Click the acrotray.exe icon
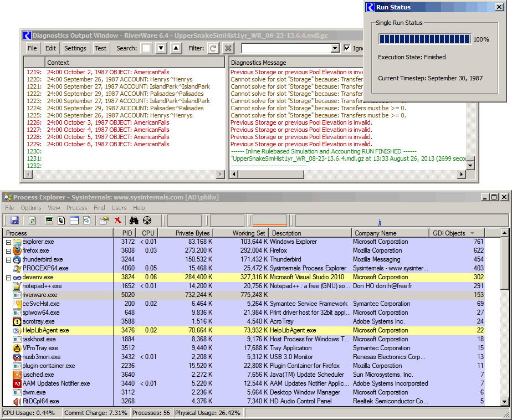Image resolution: width=512 pixels, height=420 pixels. [x=17, y=321]
